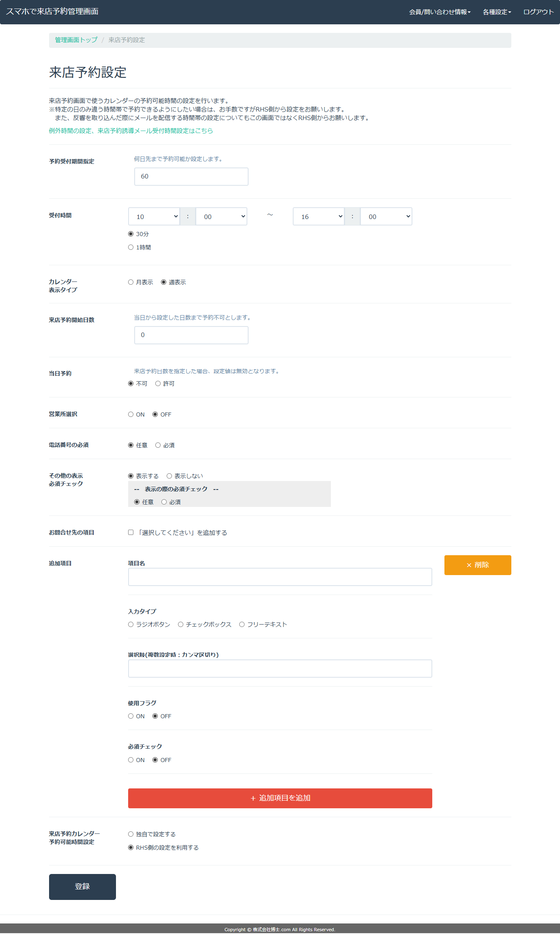Image resolution: width=560 pixels, height=934 pixels.
Task: Choose the フリーテキスト input type
Action: [242, 625]
